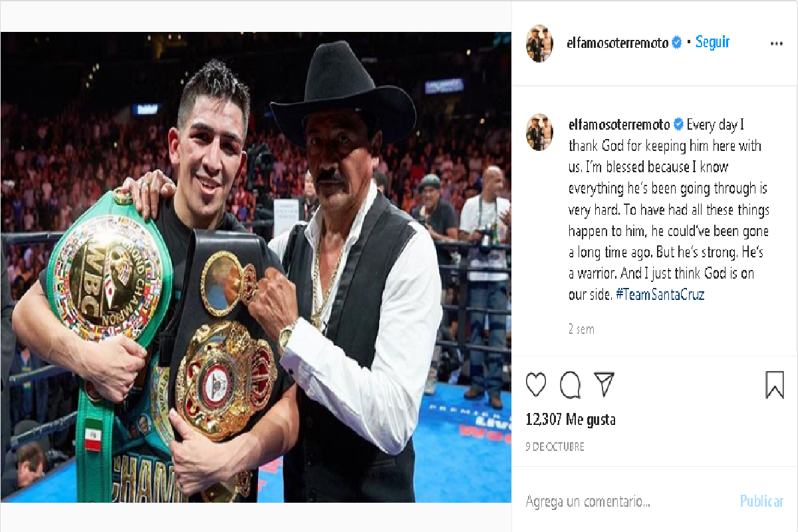Open the three-dot more options menu
Image resolution: width=798 pixels, height=532 pixels.
(776, 44)
